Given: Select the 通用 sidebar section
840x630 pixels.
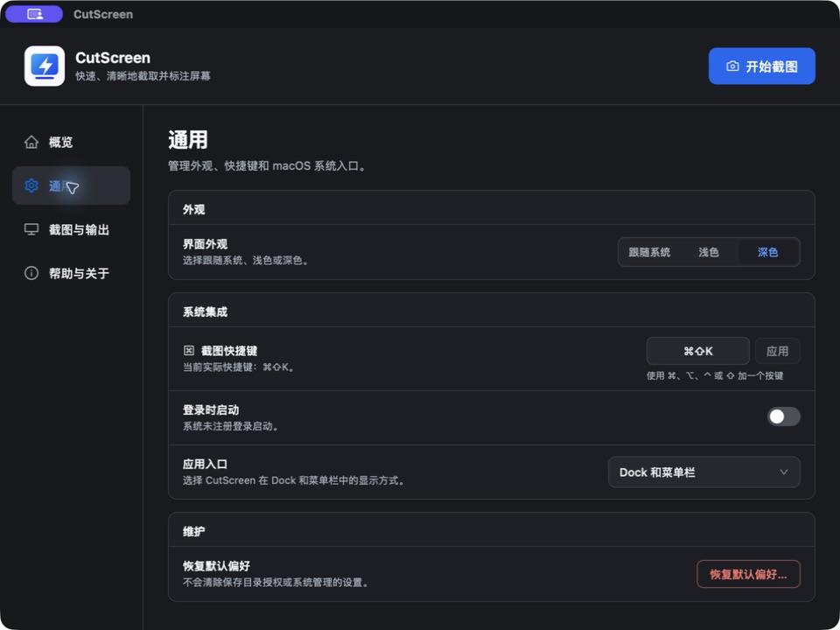Looking at the screenshot, I should click(71, 185).
